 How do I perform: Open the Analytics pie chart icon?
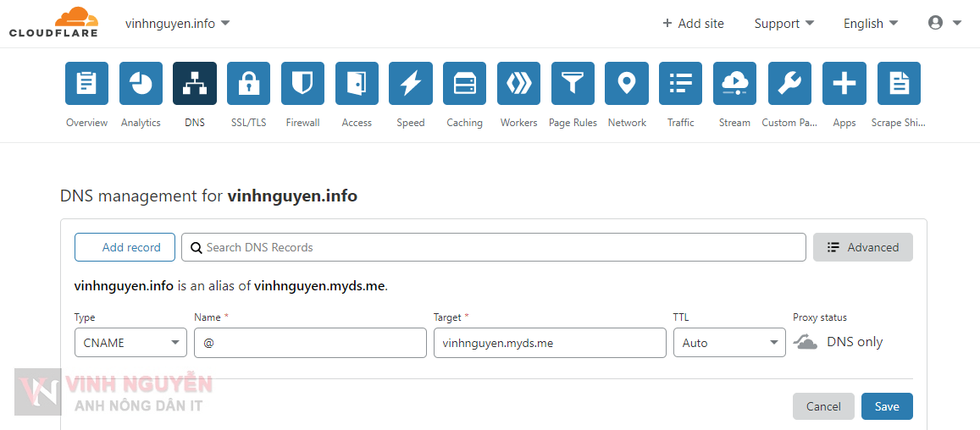[x=141, y=83]
